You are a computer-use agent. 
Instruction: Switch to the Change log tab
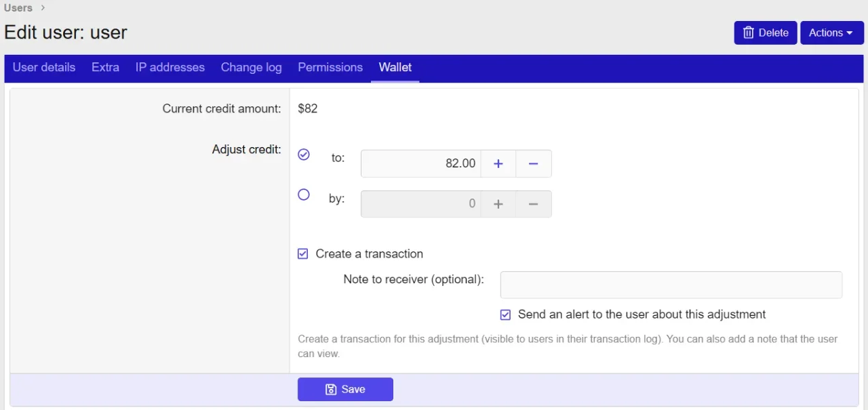point(251,67)
